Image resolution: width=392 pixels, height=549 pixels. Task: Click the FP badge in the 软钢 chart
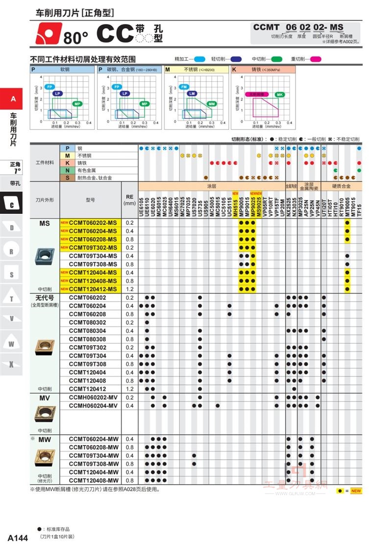tap(49, 87)
